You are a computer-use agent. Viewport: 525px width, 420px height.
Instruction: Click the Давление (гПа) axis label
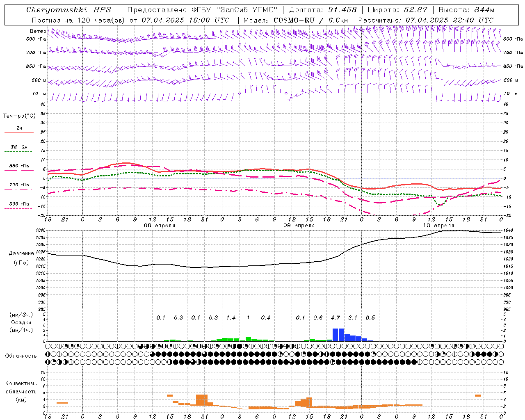21,258
